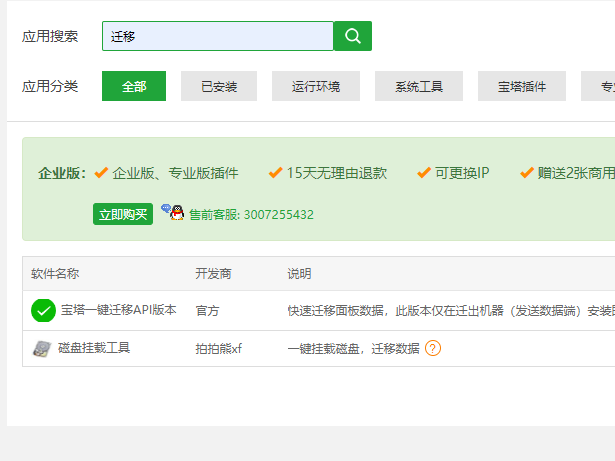Switch to the 已安装 category tab
The width and height of the screenshot is (615, 461).
pos(219,86)
